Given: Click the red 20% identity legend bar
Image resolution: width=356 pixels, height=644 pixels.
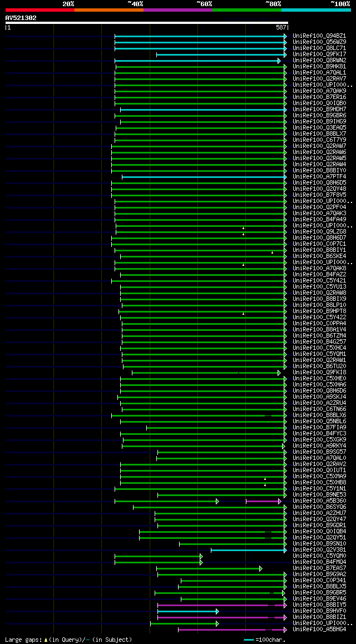Looking at the screenshot, I should tap(40, 10).
